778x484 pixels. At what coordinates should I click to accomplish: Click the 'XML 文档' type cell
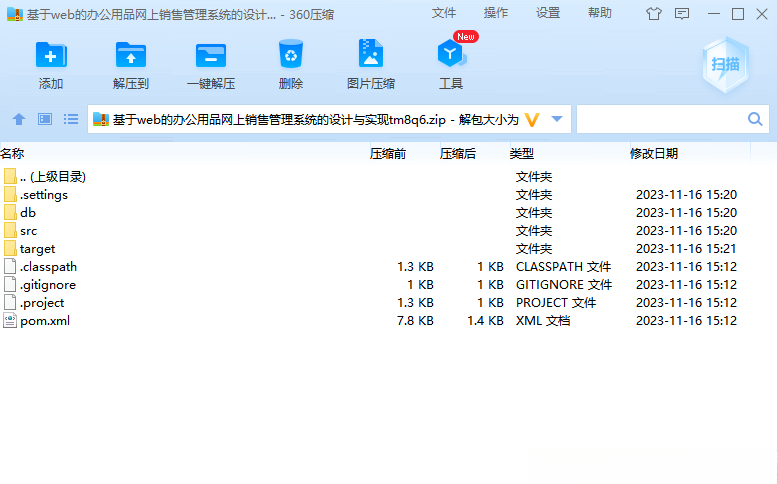click(x=543, y=321)
